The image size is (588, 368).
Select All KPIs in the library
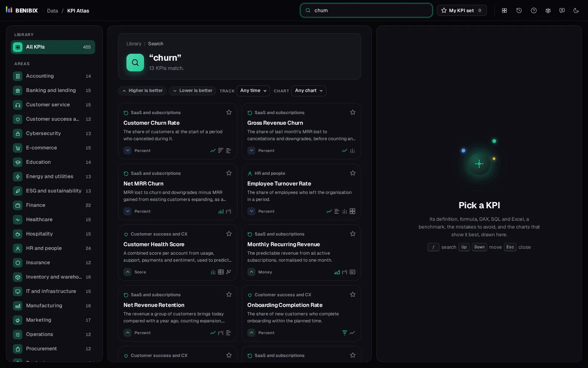click(53, 47)
